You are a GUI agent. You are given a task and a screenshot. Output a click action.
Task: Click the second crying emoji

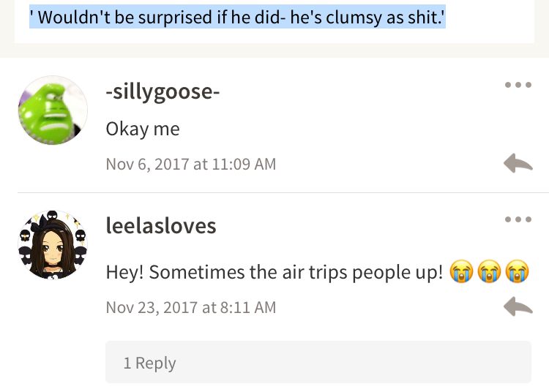(x=489, y=272)
